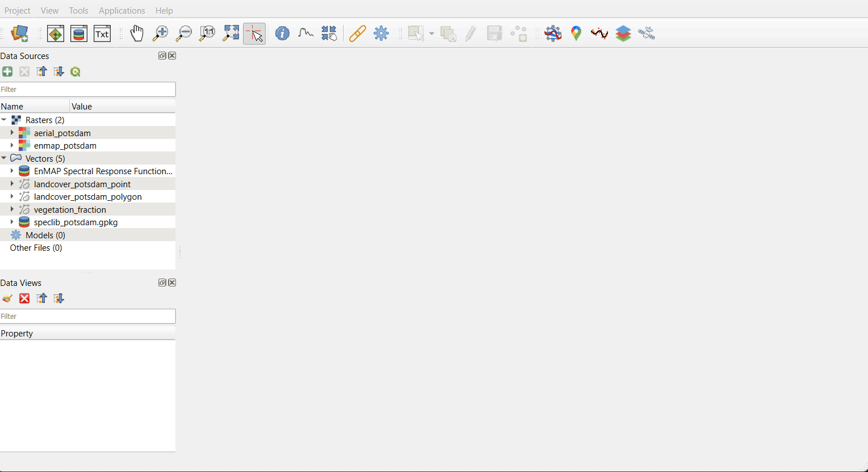
Task: Expand all nodes in Data Views
Action: (58, 298)
